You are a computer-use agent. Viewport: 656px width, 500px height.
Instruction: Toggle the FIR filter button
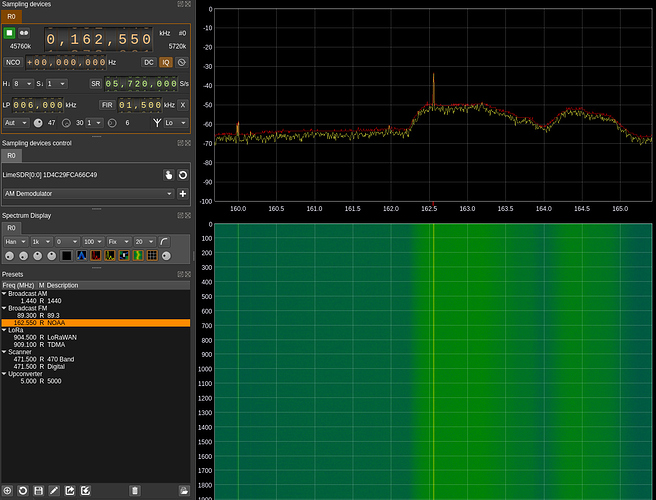[107, 105]
